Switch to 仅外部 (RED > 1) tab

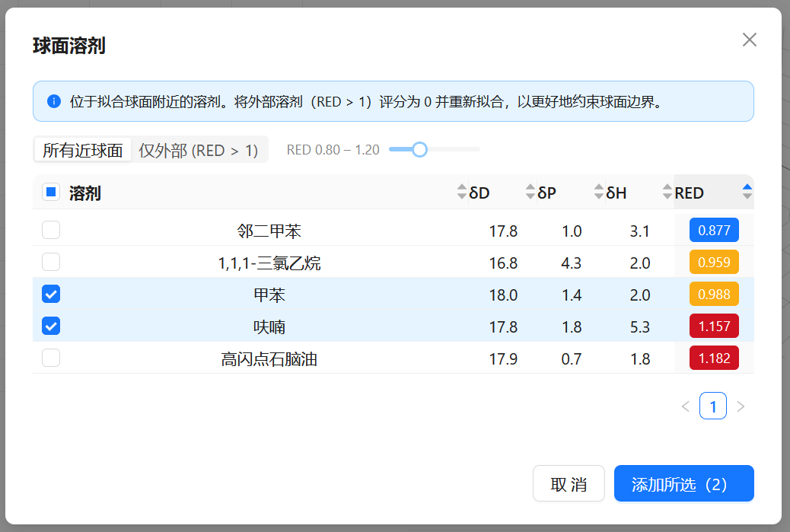pyautogui.click(x=199, y=150)
